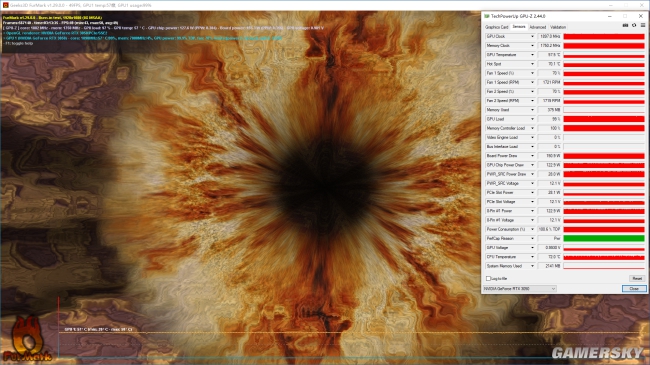Click the Reset button
Viewport: 650px width, 365px height.
pos(637,278)
